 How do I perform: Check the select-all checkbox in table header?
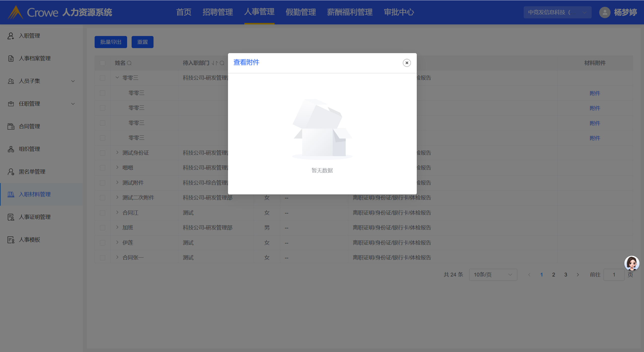click(x=102, y=63)
